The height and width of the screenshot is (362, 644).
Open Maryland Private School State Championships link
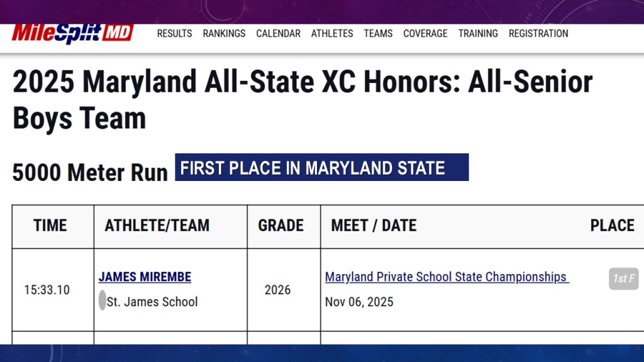pyautogui.click(x=447, y=277)
